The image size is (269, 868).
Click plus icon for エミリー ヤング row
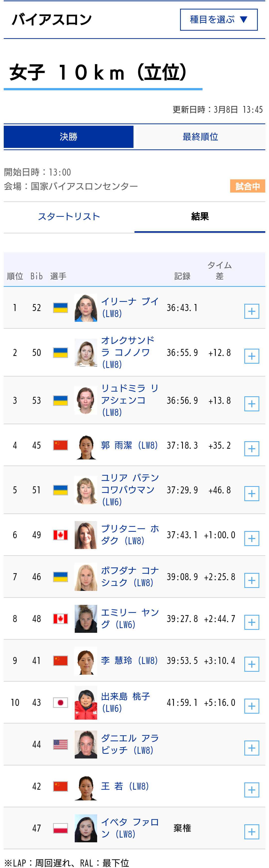point(252,622)
